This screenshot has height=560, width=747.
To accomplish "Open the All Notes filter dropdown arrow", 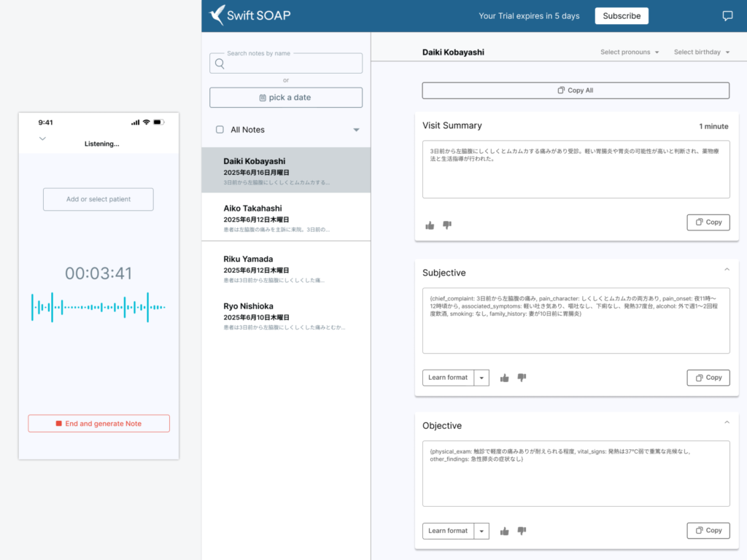I will (356, 130).
